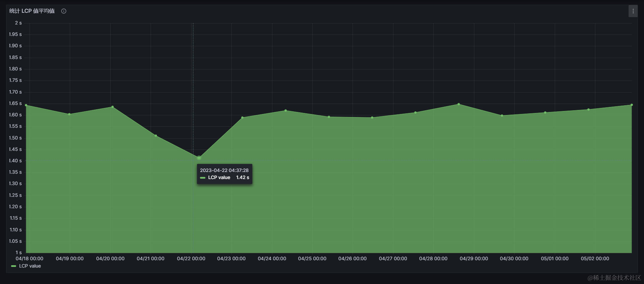Viewport: 644px width, 284px height.
Task: Click the 04/22 00:00 x-axis label
Action: tap(191, 259)
